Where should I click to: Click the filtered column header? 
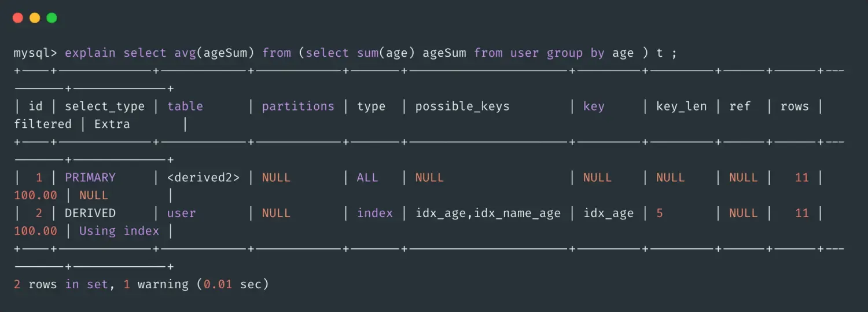(43, 124)
